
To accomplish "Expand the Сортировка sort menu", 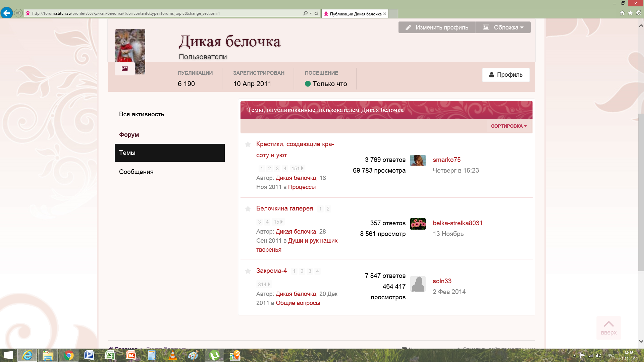I will (508, 126).
